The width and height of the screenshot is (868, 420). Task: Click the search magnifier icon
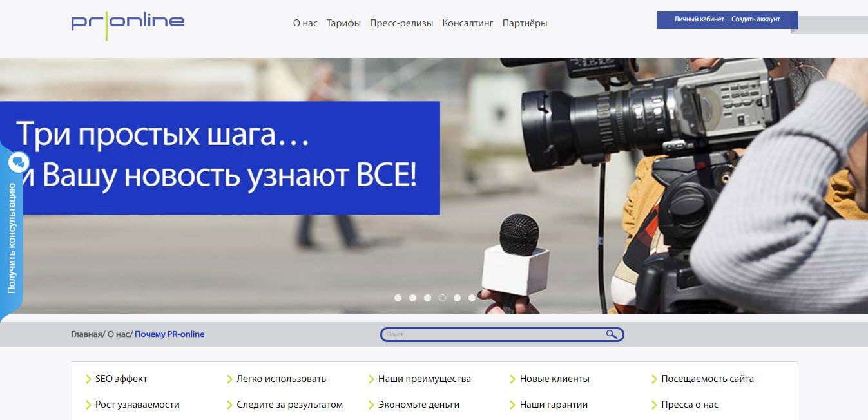pyautogui.click(x=612, y=334)
